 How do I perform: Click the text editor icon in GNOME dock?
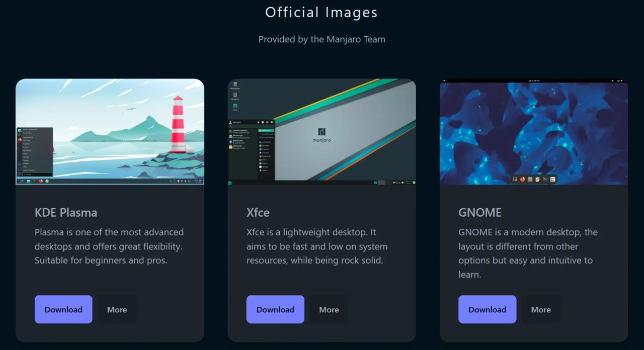pyautogui.click(x=537, y=180)
